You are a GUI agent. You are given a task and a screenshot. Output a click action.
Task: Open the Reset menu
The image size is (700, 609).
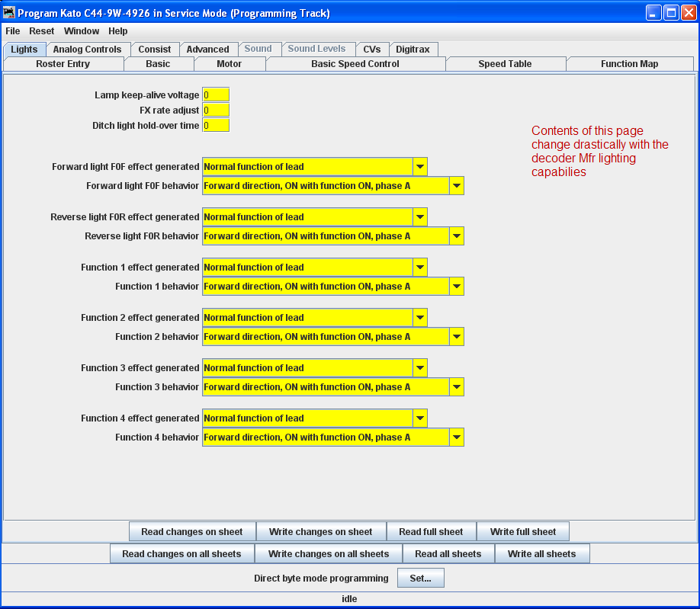click(42, 31)
